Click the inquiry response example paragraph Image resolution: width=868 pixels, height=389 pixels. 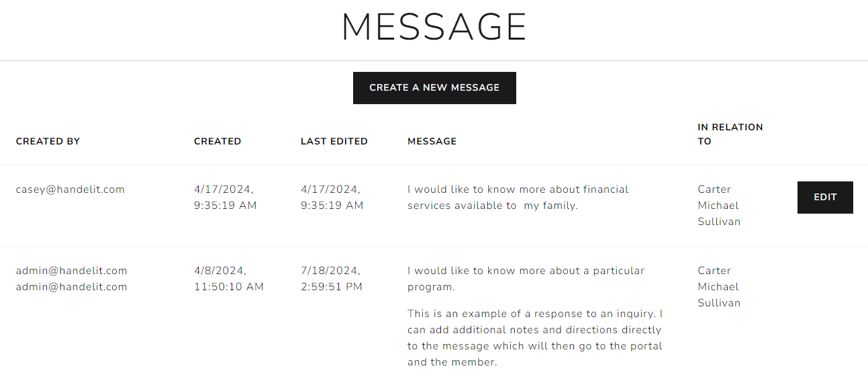coord(534,338)
